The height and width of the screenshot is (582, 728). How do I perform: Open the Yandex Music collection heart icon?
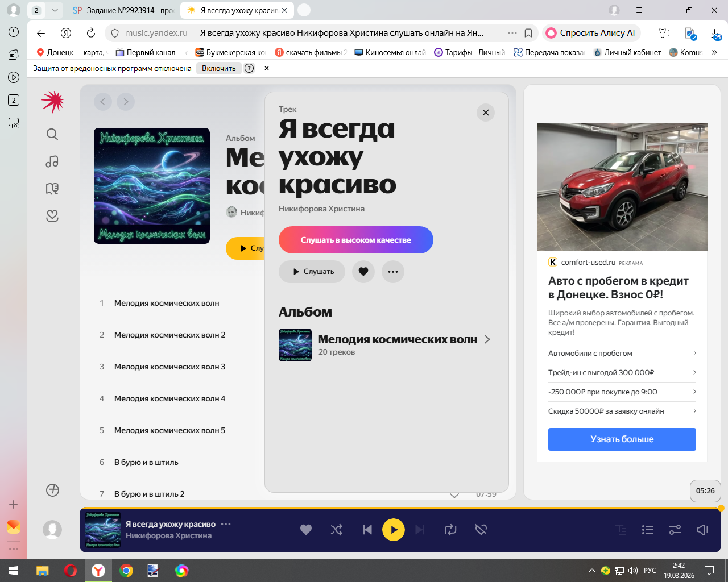coord(52,216)
